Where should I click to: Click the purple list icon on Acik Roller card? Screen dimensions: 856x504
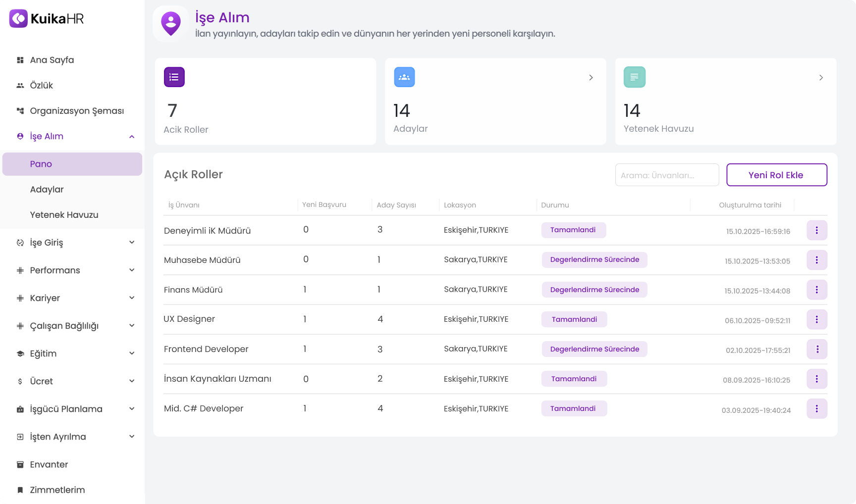(174, 77)
